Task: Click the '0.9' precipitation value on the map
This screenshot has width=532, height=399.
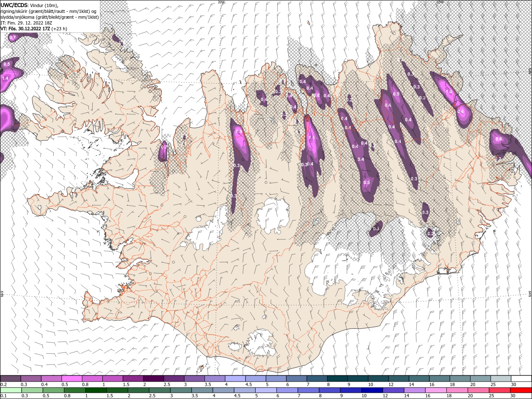Action: tap(239, 131)
